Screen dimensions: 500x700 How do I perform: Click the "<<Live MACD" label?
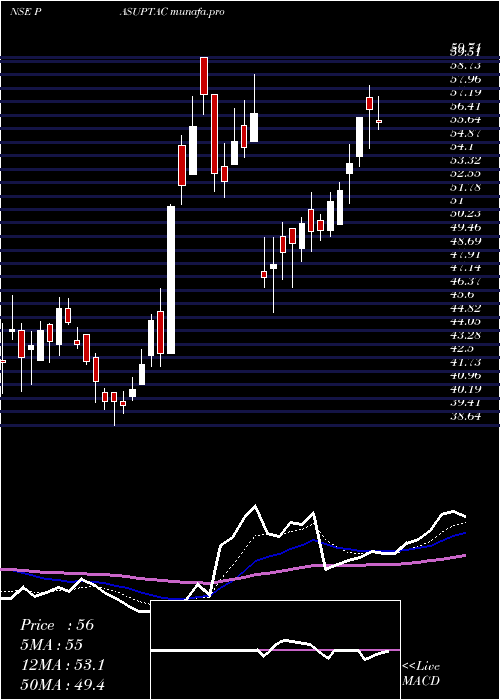[x=421, y=673]
